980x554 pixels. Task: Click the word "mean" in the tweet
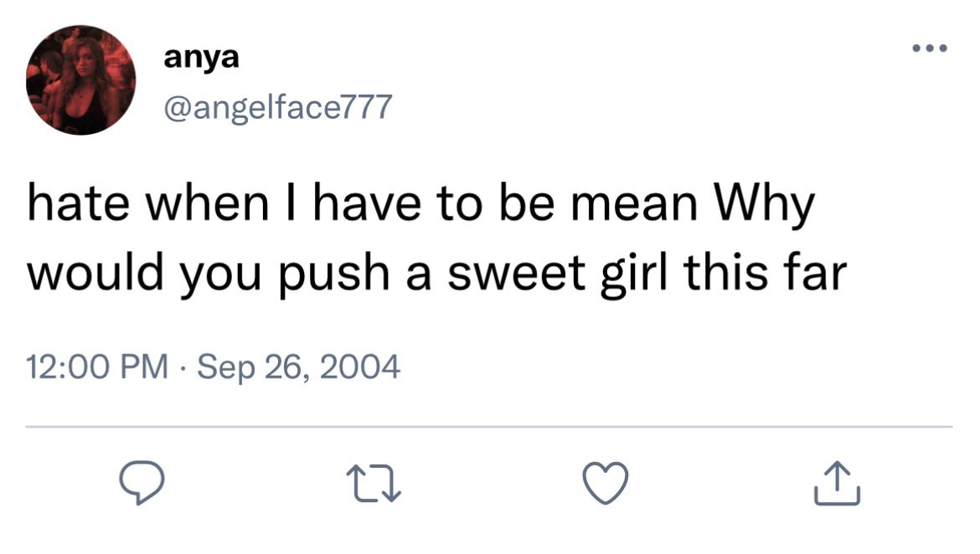634,206
